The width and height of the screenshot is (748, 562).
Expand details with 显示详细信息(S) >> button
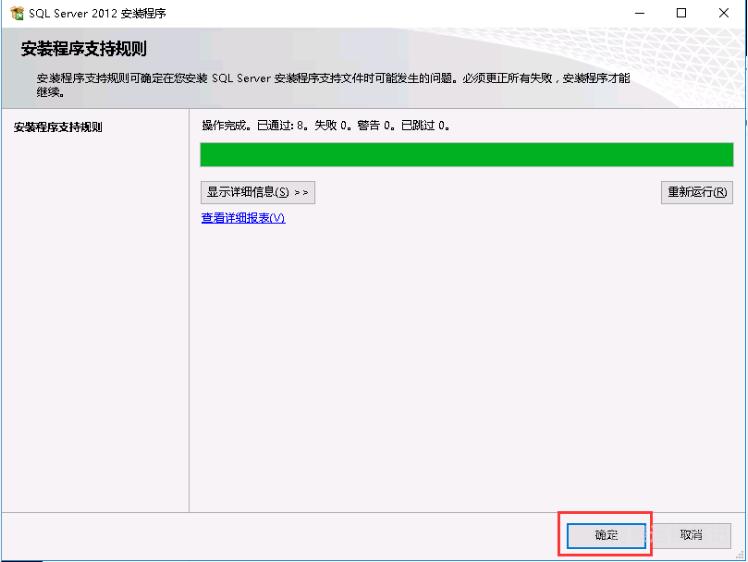(258, 192)
